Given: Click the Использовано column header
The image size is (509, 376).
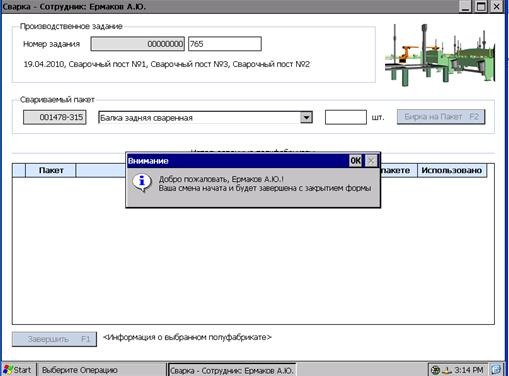Looking at the screenshot, I should tap(452, 170).
